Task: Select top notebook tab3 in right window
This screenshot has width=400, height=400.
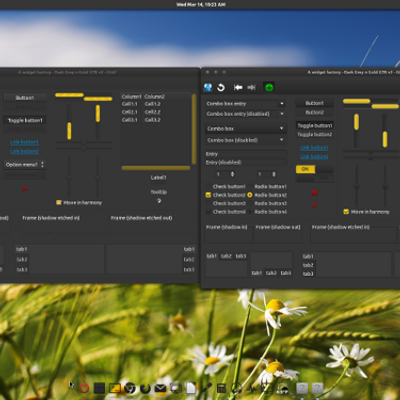Action: 241,256
